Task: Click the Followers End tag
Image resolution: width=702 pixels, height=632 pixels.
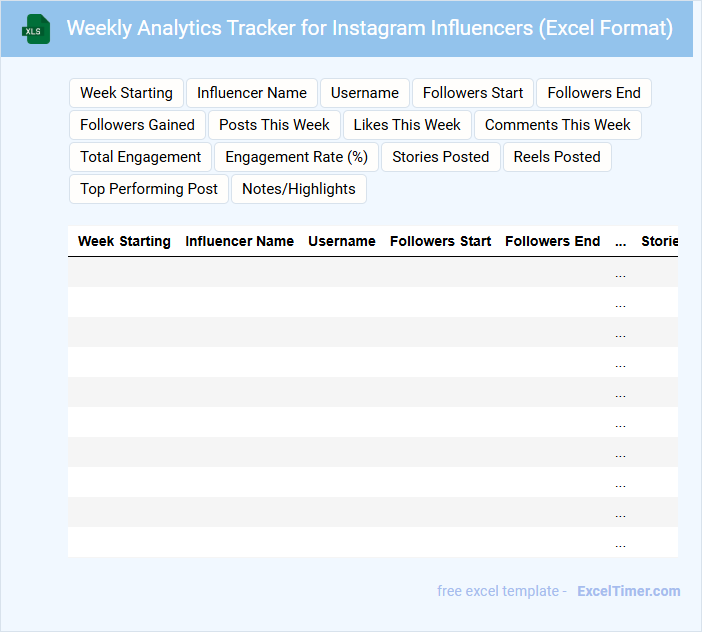Action: click(x=594, y=93)
